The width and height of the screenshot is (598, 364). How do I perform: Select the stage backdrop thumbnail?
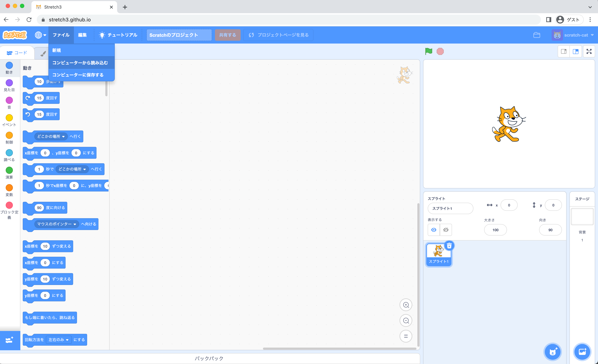click(x=582, y=216)
